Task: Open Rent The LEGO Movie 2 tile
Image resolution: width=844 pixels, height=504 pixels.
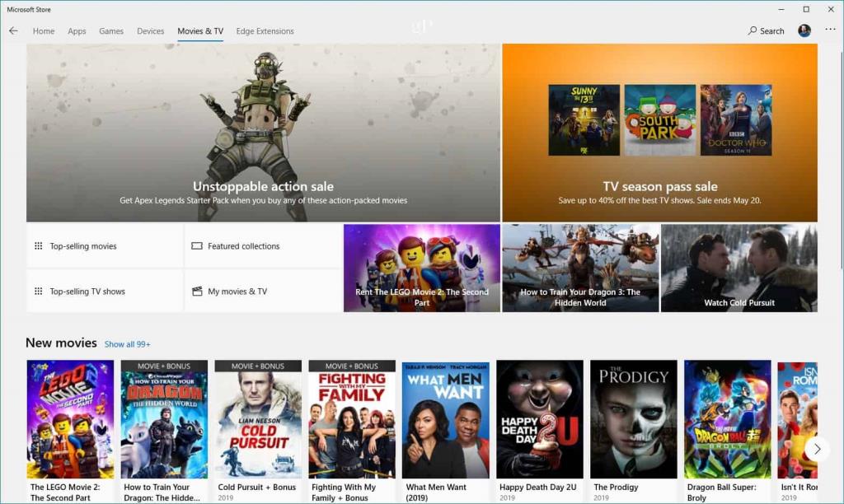Action: click(x=422, y=268)
